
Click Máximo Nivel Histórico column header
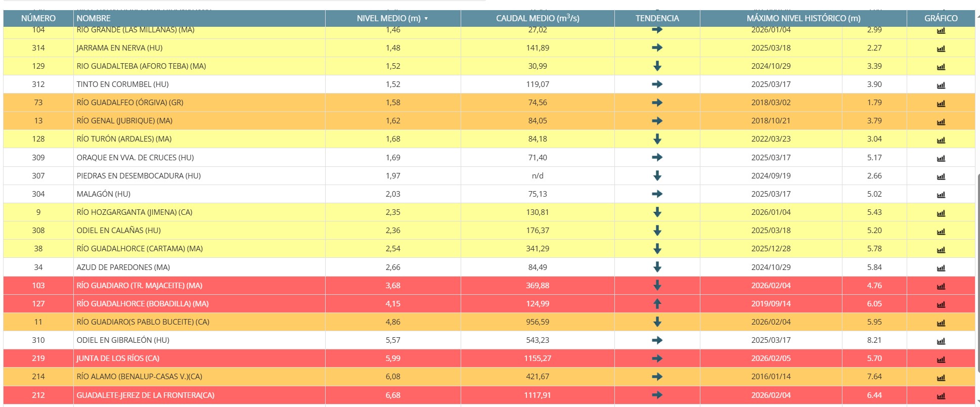(x=803, y=18)
